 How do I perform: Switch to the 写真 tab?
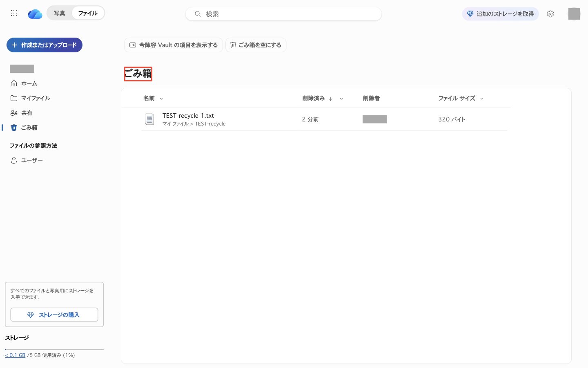click(x=60, y=13)
